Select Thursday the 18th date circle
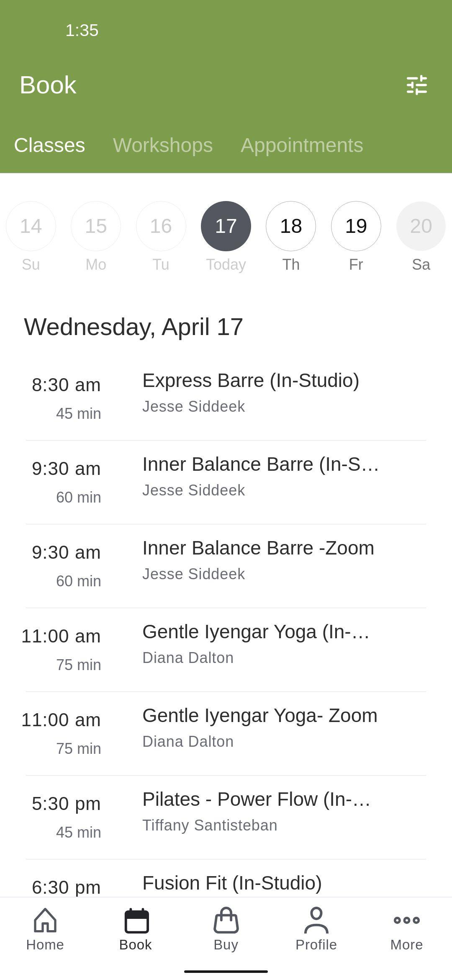 290,226
